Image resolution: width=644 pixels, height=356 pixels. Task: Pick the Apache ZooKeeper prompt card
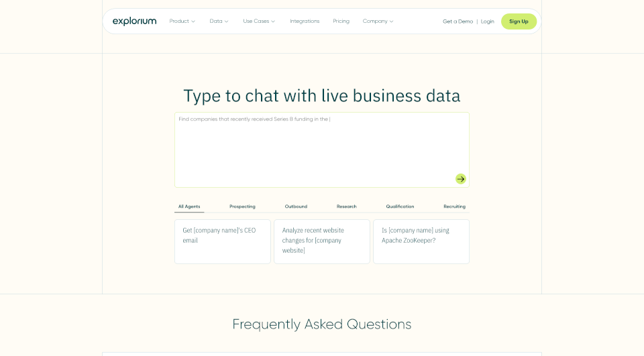click(x=421, y=241)
